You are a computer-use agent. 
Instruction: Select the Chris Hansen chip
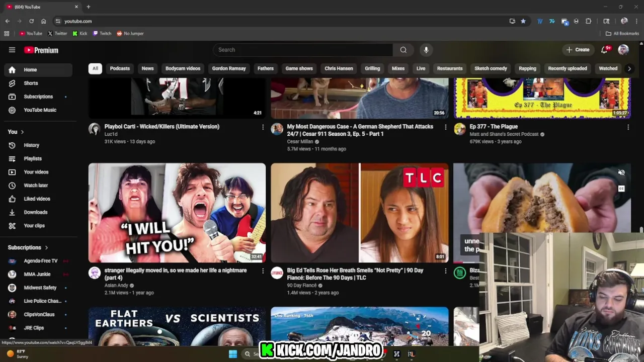(339, 68)
